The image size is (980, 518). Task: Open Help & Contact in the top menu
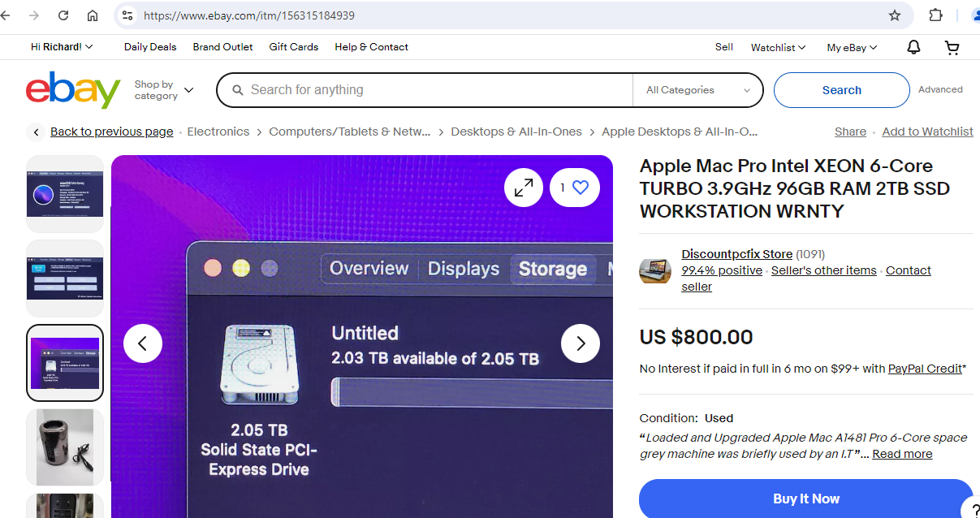371,47
